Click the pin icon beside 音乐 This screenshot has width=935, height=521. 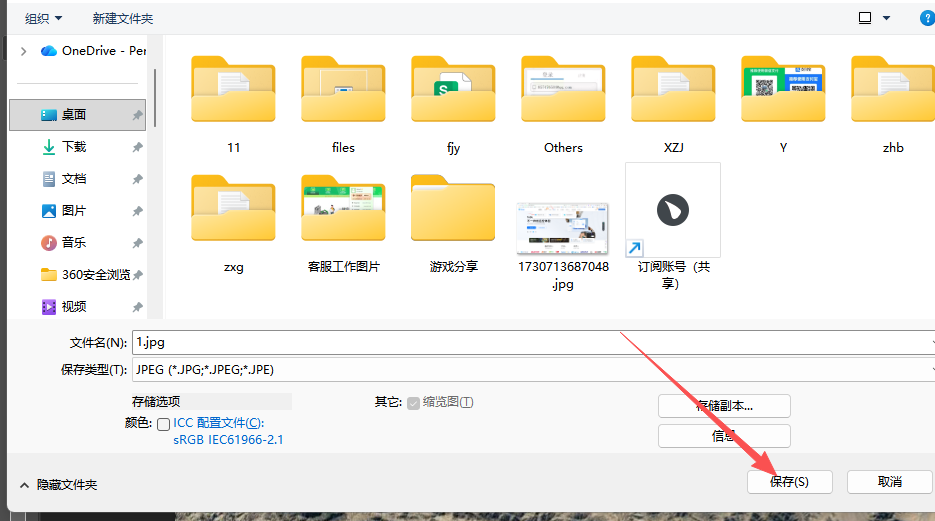coord(138,243)
